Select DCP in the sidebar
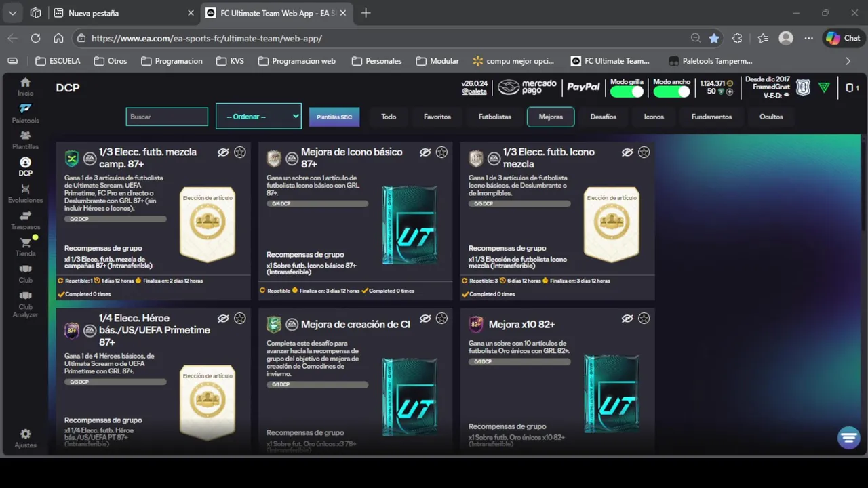The image size is (868, 488). (25, 167)
